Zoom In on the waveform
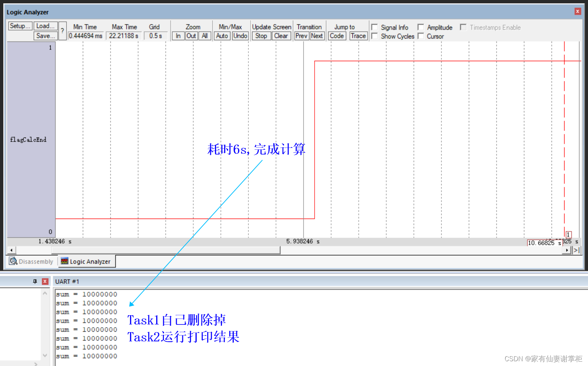Image resolution: width=588 pixels, height=366 pixels. point(178,36)
